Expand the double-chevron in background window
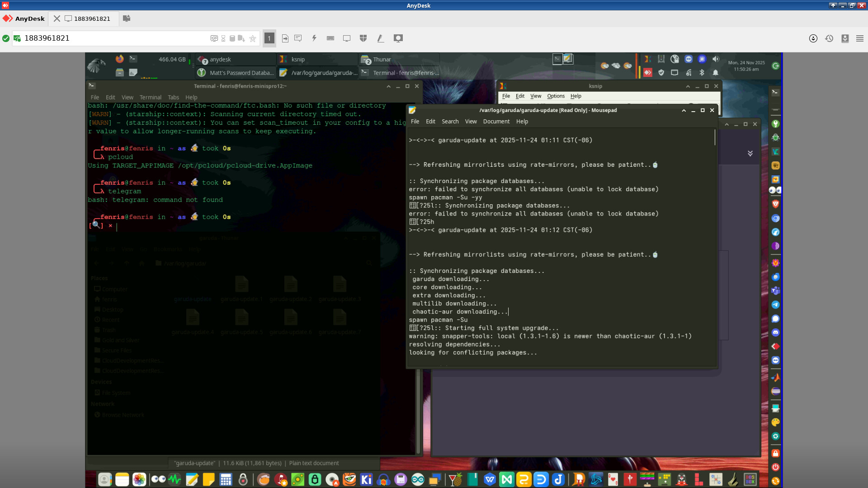 [x=750, y=154]
